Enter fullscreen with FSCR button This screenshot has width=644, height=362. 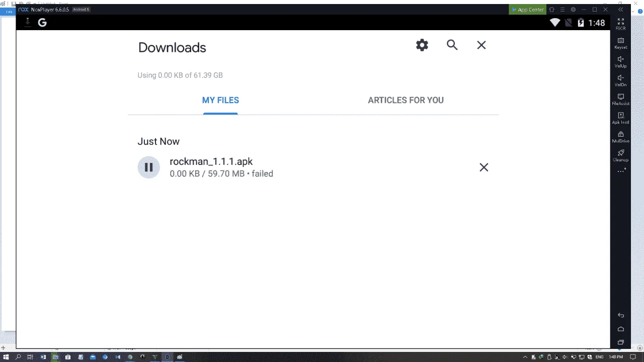click(620, 24)
